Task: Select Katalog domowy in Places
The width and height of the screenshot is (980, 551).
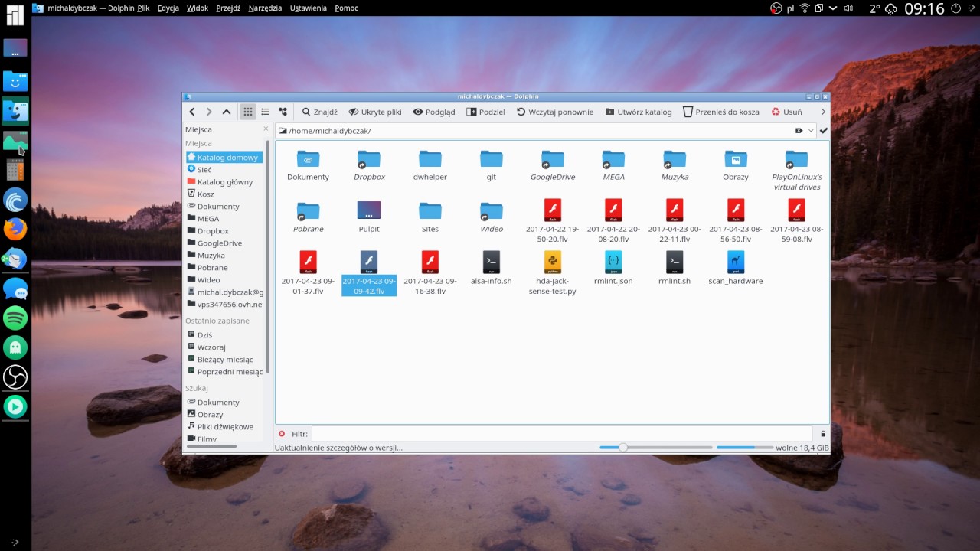Action: click(x=224, y=157)
